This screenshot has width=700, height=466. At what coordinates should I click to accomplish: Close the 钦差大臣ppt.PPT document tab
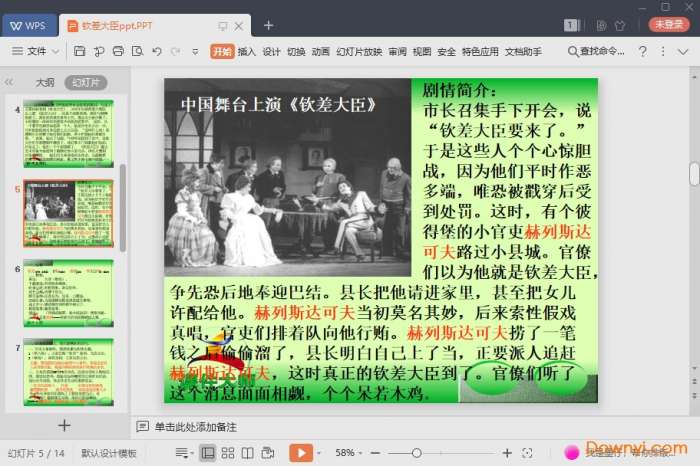239,26
